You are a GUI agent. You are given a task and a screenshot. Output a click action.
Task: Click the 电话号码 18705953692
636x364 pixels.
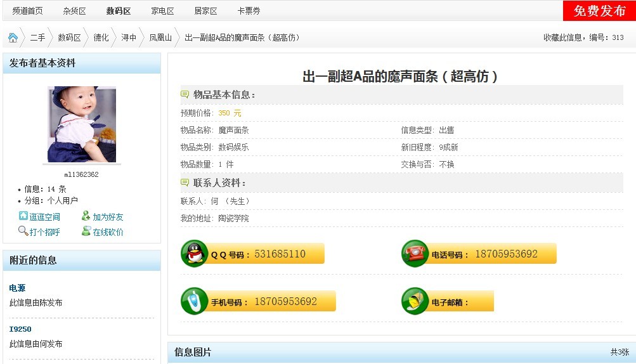tap(506, 254)
